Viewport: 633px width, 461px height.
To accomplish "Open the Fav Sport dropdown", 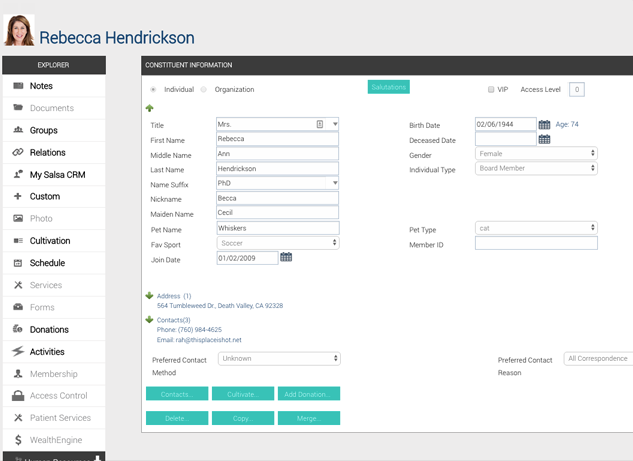I will (277, 243).
